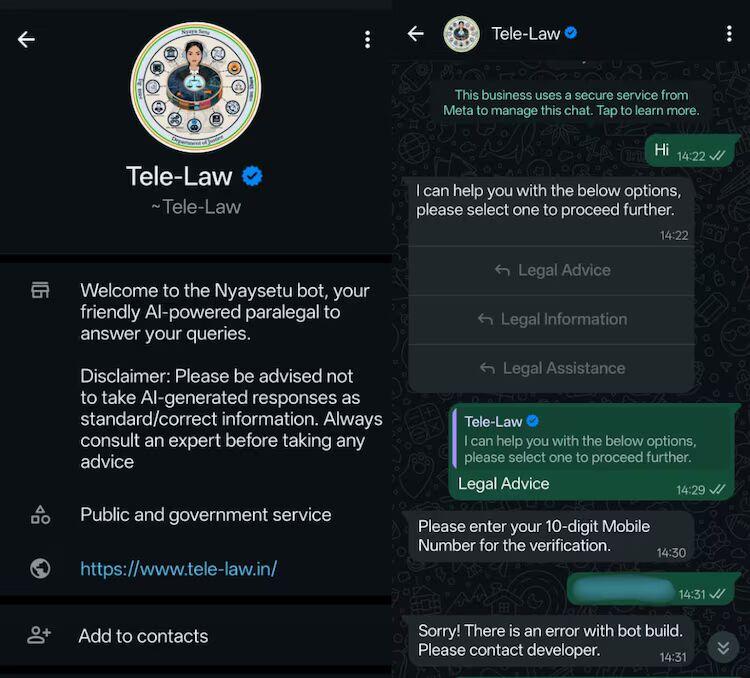This screenshot has height=678, width=750.
Task: Go back from Tele-Law profile page
Action: 26,39
